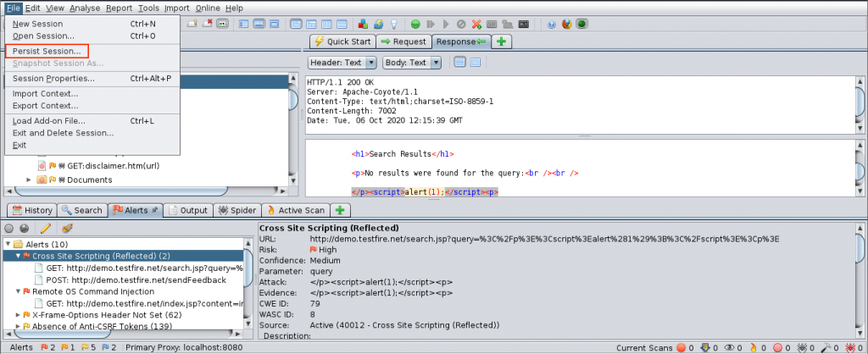
Task: Add a new top panel tab with green plus
Action: (502, 41)
